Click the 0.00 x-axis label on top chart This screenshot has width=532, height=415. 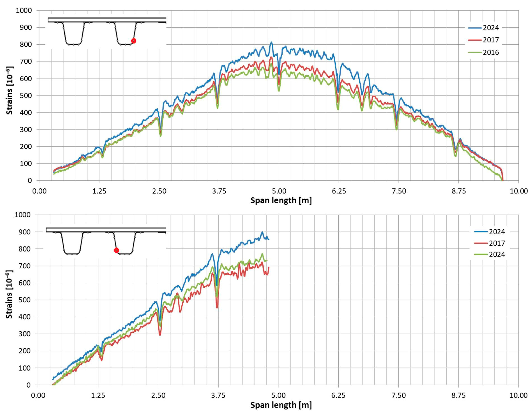coord(39,191)
